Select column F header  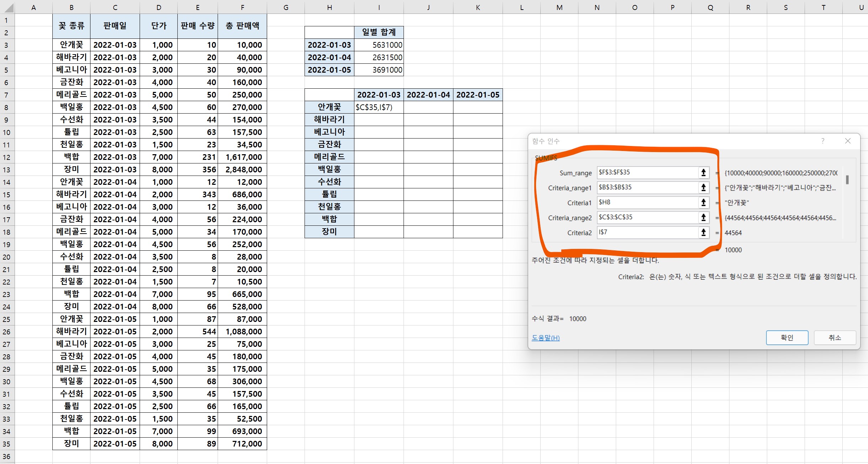242,7
